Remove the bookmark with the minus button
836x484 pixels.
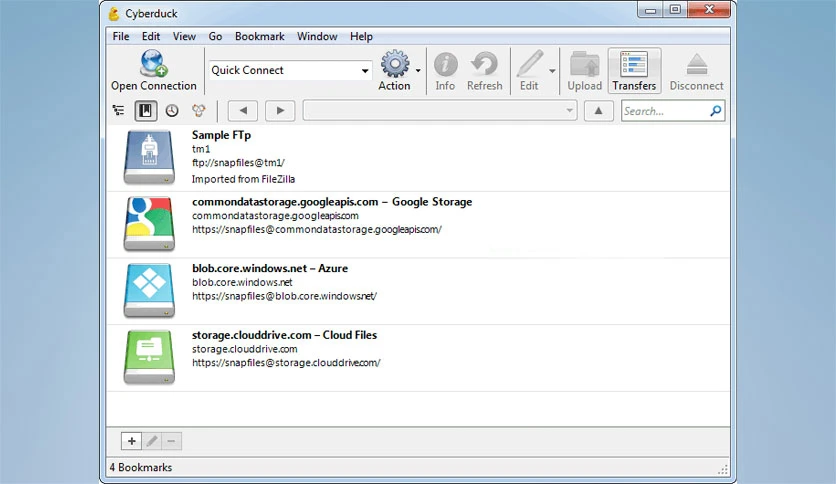(x=171, y=441)
